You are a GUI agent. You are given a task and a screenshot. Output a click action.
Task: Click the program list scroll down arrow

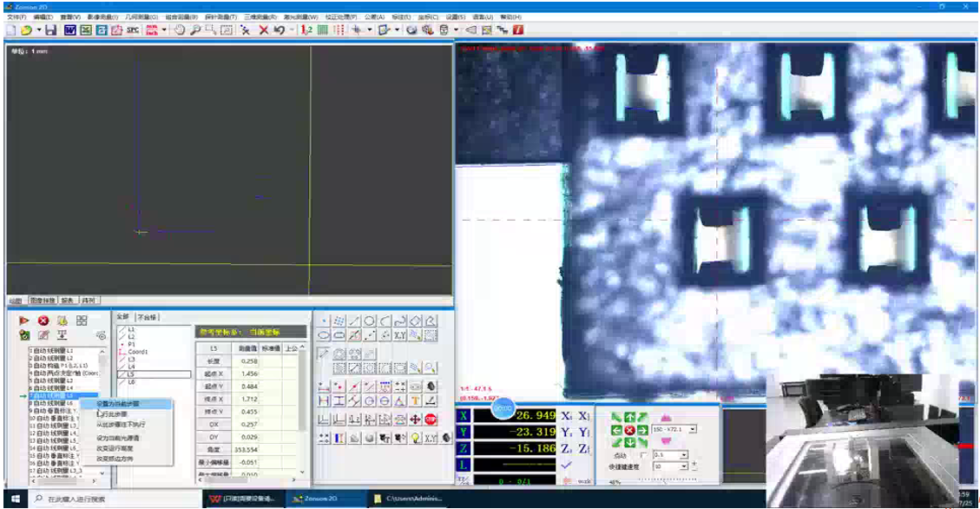[102, 473]
